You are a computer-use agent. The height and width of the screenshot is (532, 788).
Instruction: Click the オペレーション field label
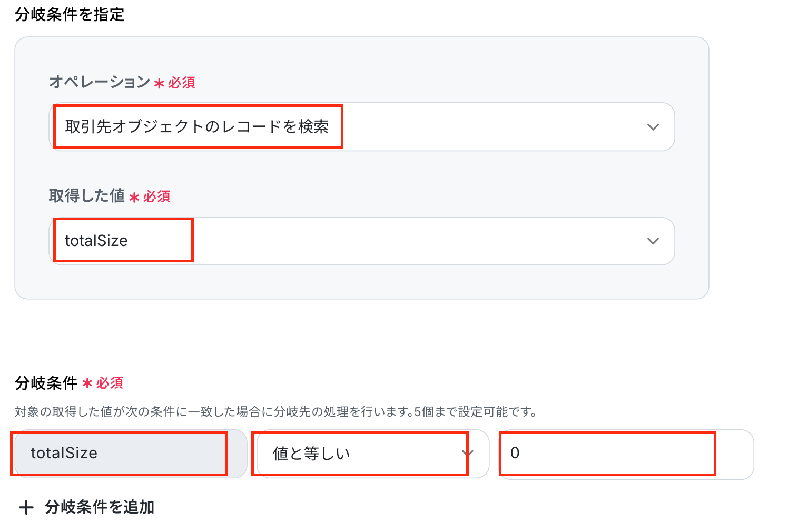(100, 82)
